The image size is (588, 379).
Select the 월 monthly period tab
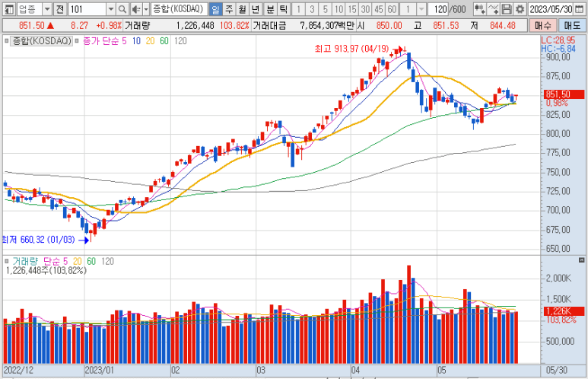coord(242,9)
